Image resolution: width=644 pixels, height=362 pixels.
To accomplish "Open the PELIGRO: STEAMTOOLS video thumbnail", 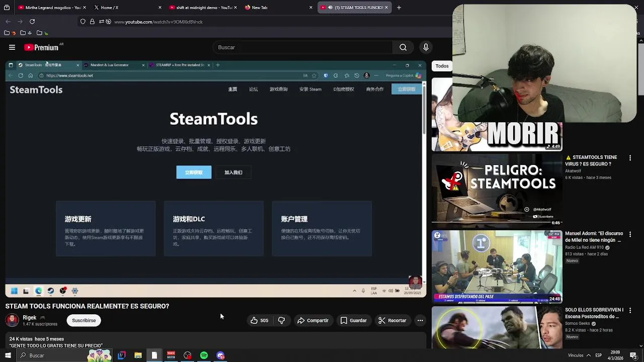I will pyautogui.click(x=497, y=190).
